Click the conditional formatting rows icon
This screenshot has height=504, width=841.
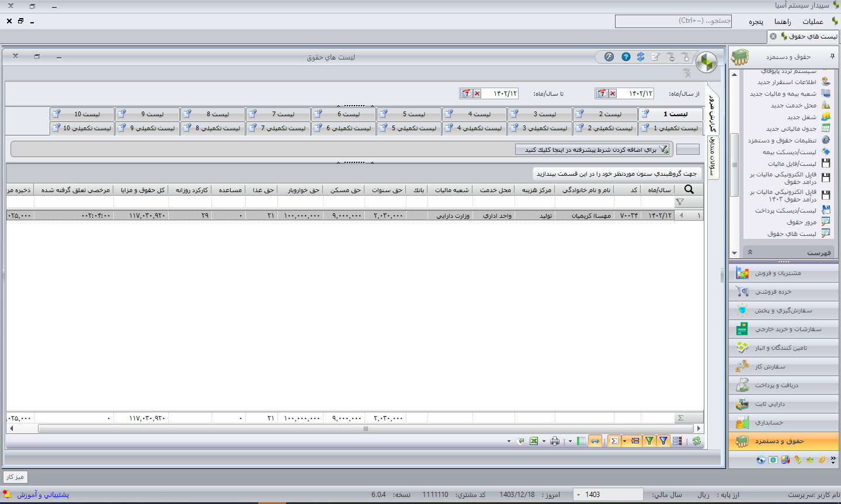tap(677, 441)
